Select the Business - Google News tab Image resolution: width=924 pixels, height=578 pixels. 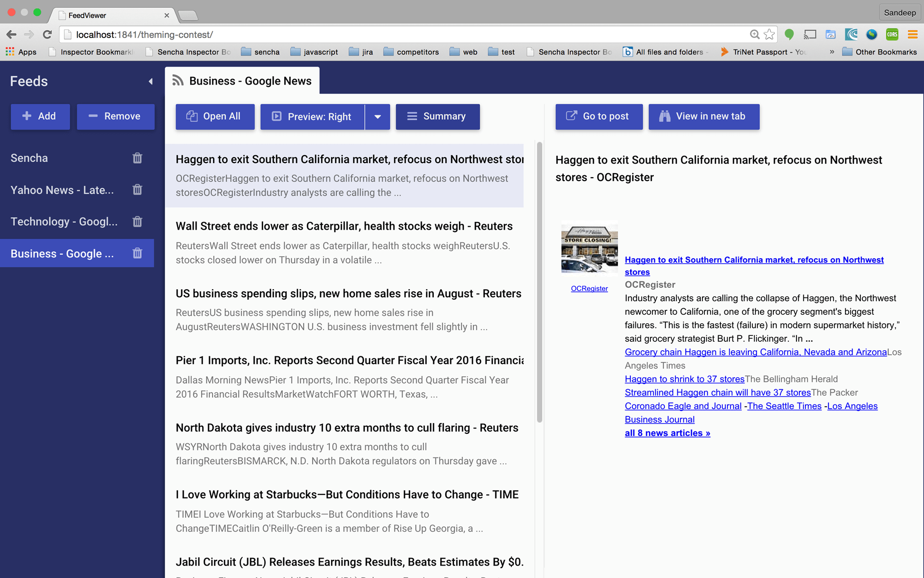point(242,81)
